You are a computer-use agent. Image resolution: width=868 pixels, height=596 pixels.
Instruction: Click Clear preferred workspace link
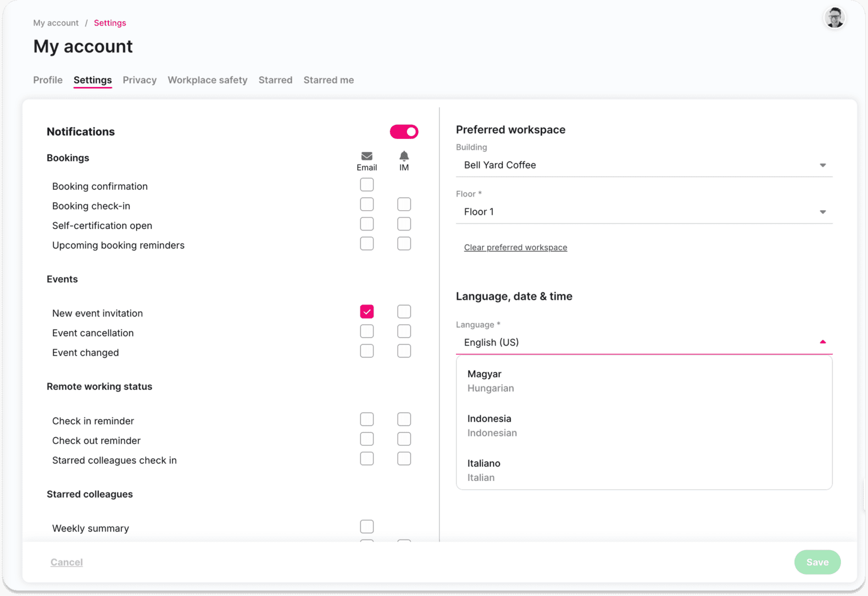515,247
